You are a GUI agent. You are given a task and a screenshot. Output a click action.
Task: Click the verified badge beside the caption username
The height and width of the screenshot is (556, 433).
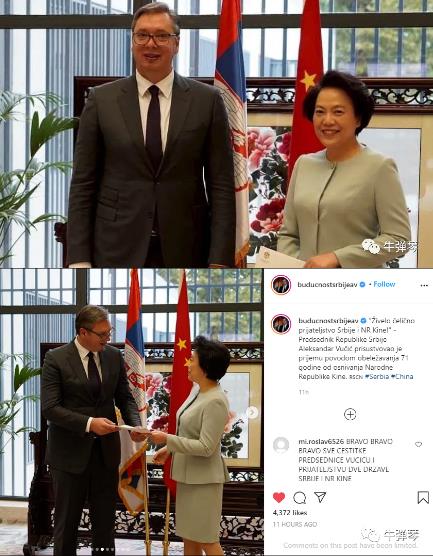pos(363,321)
